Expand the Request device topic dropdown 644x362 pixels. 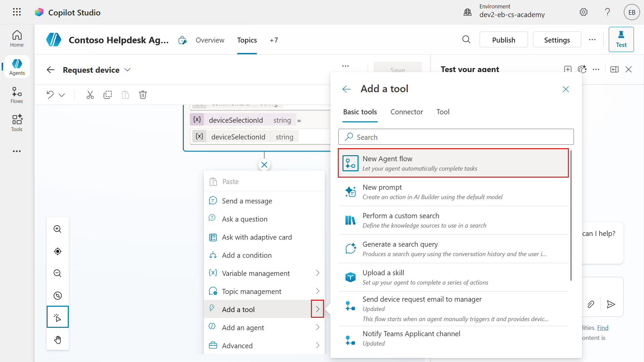(x=127, y=70)
